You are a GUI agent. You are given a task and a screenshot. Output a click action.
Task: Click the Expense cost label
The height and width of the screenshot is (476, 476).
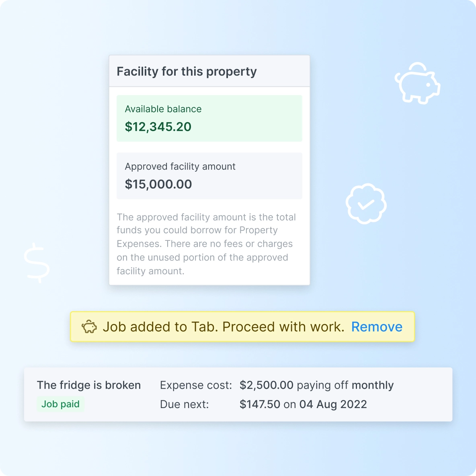point(196,385)
